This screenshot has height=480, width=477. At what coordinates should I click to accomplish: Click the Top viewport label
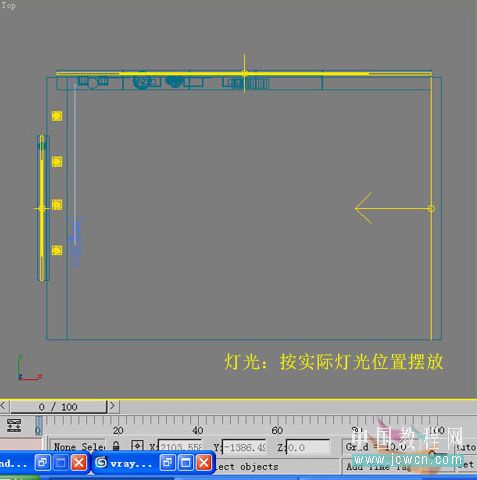[8, 5]
